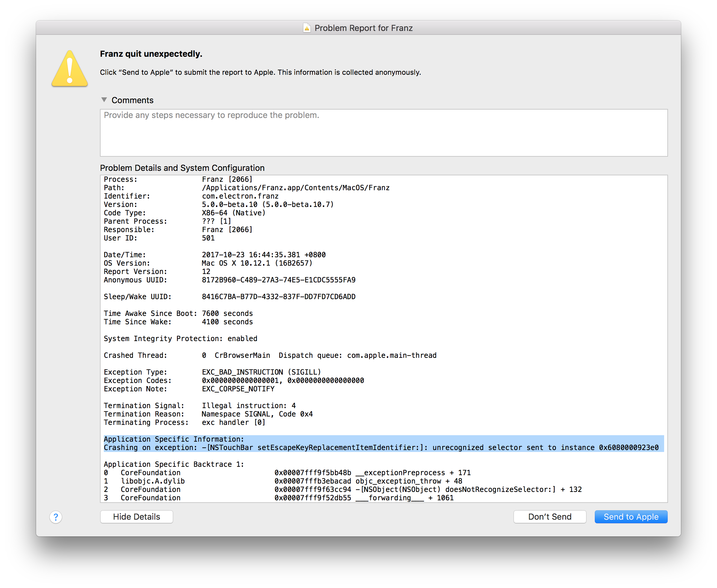Click backtrace row 3 ___forwarding___
The image size is (717, 588).
point(279,498)
